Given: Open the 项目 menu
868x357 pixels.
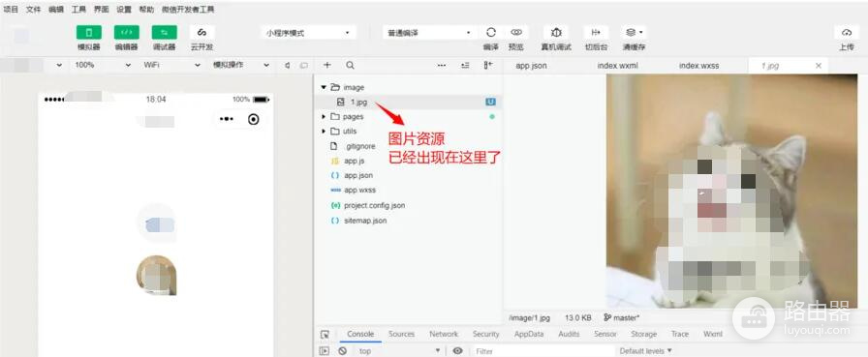Looking at the screenshot, I should [x=11, y=10].
